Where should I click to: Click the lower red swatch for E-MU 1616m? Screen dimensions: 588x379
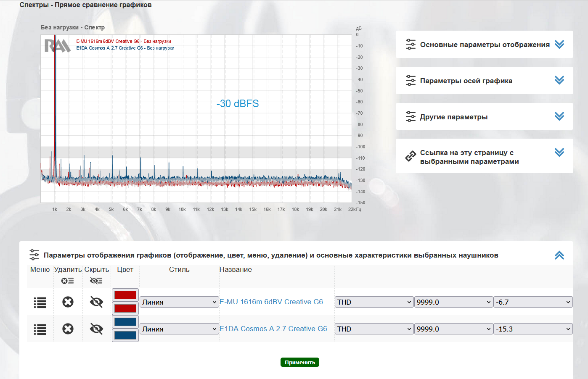point(125,308)
